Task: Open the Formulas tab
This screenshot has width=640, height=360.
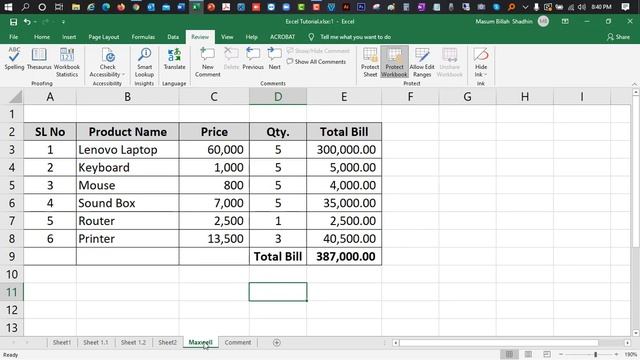Action: [143, 37]
